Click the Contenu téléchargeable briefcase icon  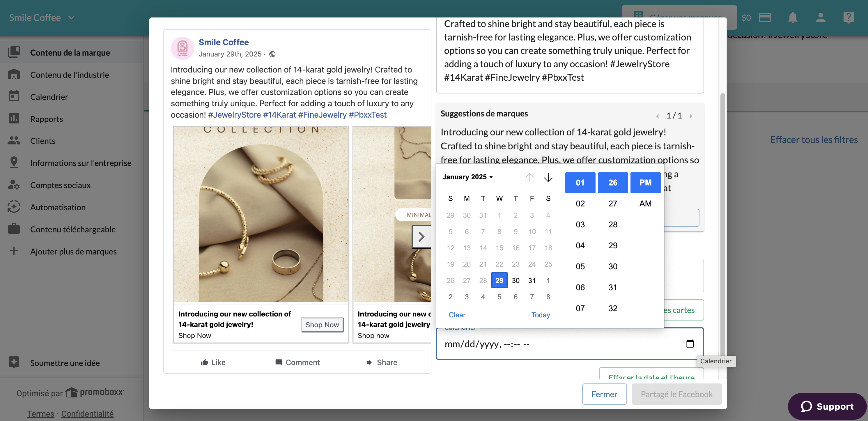tap(14, 229)
